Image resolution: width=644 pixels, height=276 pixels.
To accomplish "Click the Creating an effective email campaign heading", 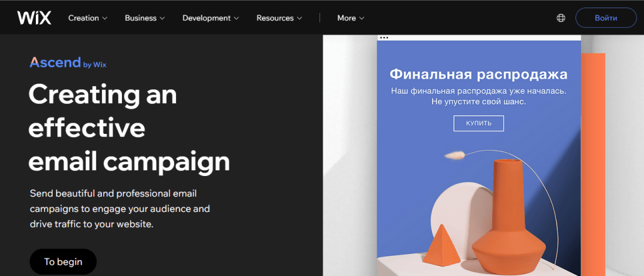I will (x=129, y=128).
